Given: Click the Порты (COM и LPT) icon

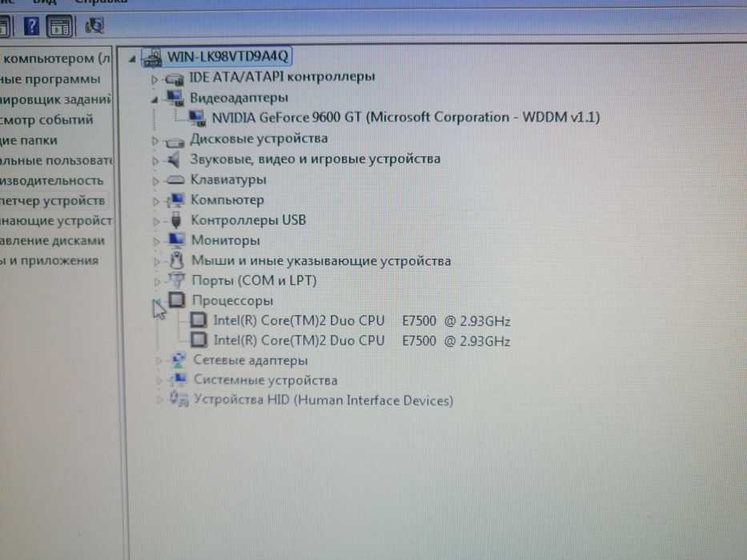Looking at the screenshot, I should 176,280.
